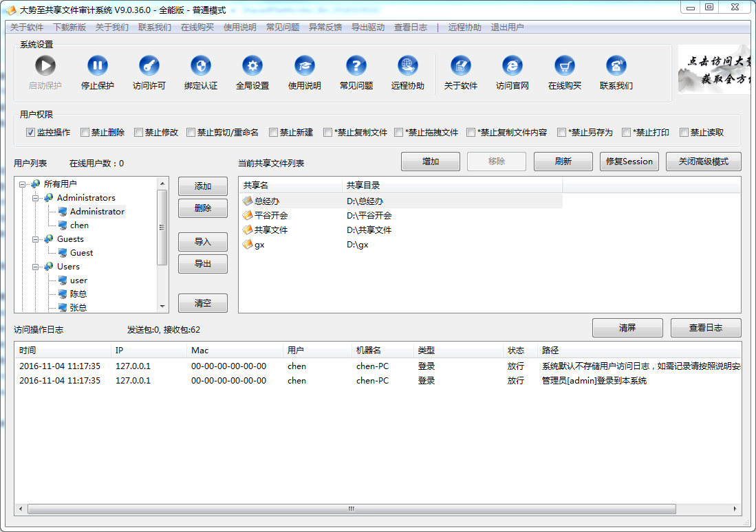756x532 pixels.
Task: Open the 下载新版 menu
Action: pyautogui.click(x=69, y=27)
